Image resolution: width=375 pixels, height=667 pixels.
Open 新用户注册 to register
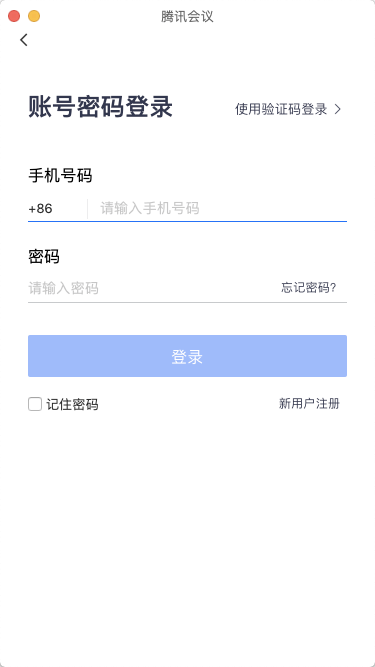coord(309,404)
